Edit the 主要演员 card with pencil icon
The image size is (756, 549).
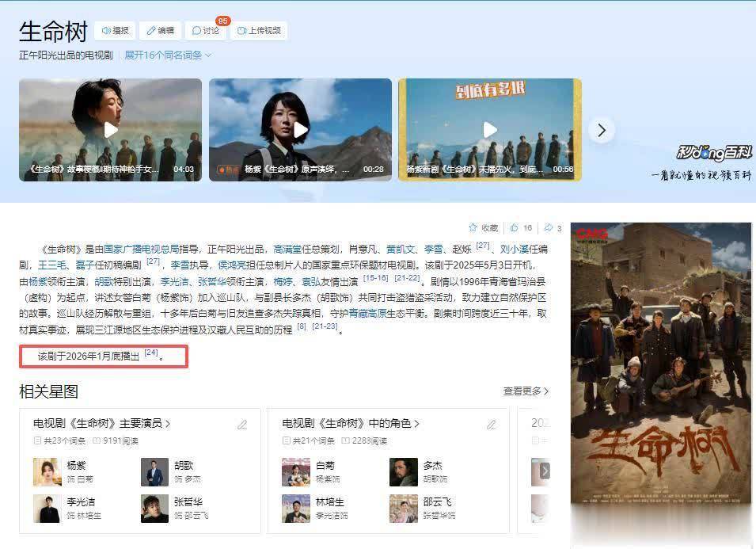click(242, 425)
